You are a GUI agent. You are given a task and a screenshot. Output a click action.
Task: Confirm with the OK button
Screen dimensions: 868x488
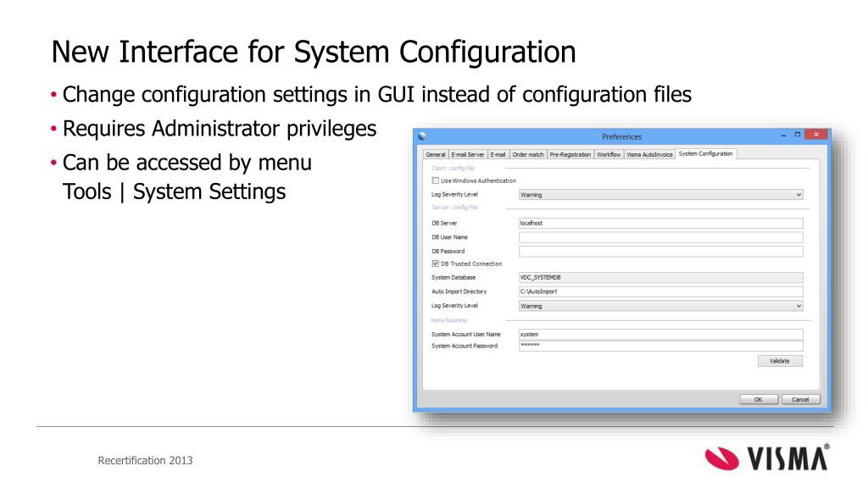click(x=759, y=400)
